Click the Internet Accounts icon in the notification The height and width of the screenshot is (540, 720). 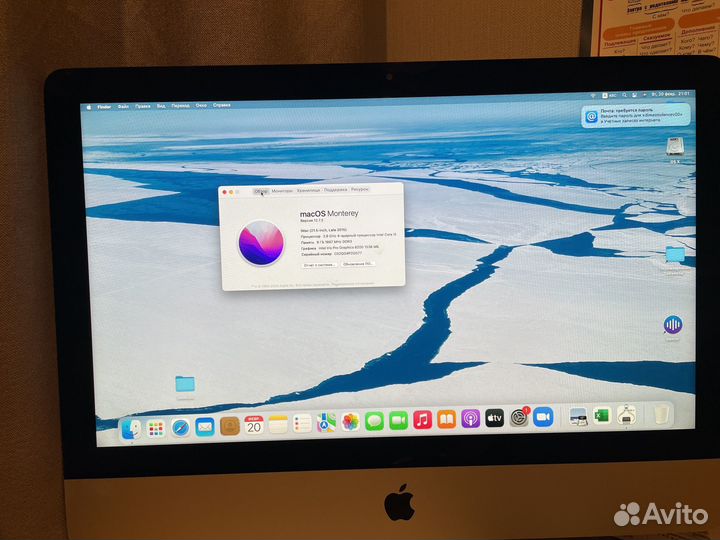point(591,117)
